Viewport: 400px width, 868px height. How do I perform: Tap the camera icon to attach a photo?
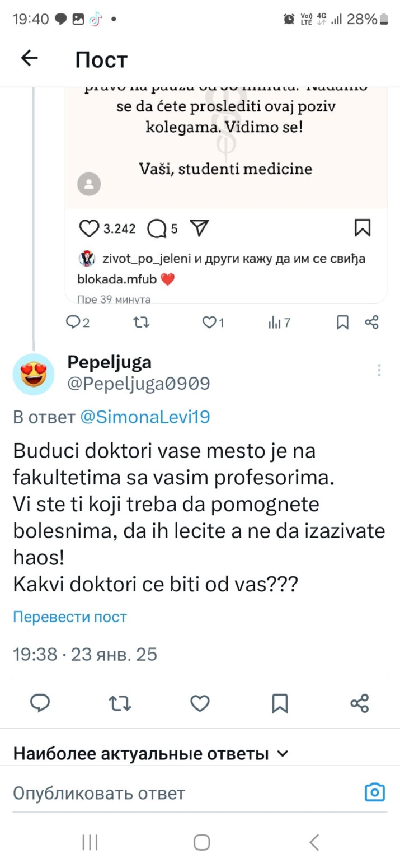[x=374, y=792]
